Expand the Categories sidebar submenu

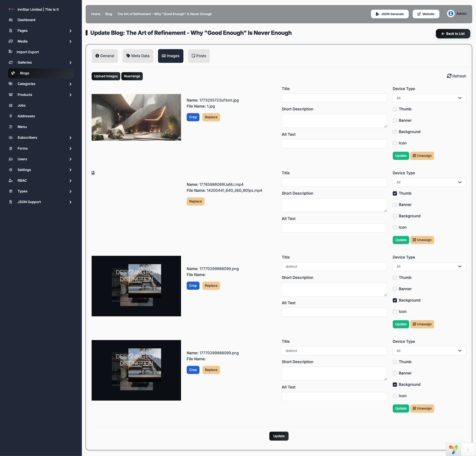(x=70, y=84)
